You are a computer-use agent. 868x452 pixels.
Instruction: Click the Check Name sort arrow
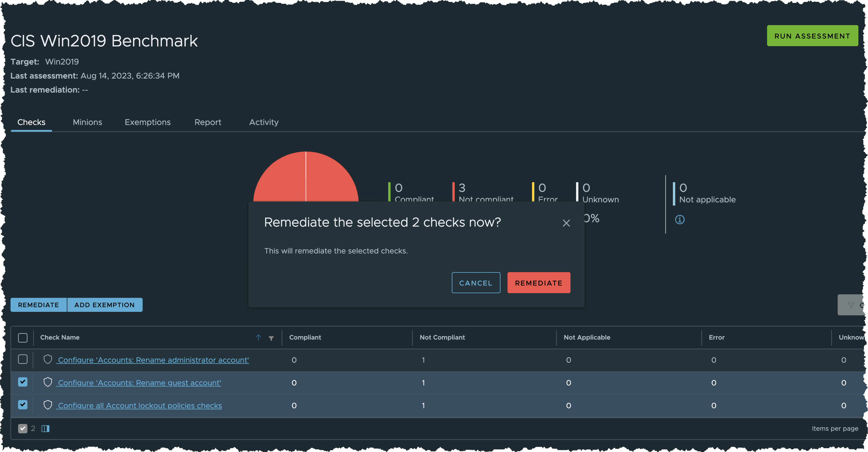tap(258, 337)
